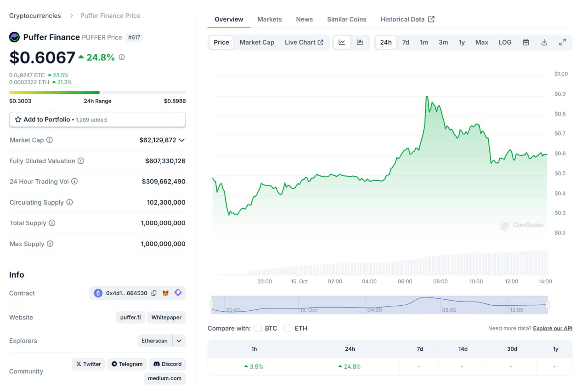The height and width of the screenshot is (388, 588).
Task: Expand the Market Cap chevron
Action: pyautogui.click(x=182, y=140)
